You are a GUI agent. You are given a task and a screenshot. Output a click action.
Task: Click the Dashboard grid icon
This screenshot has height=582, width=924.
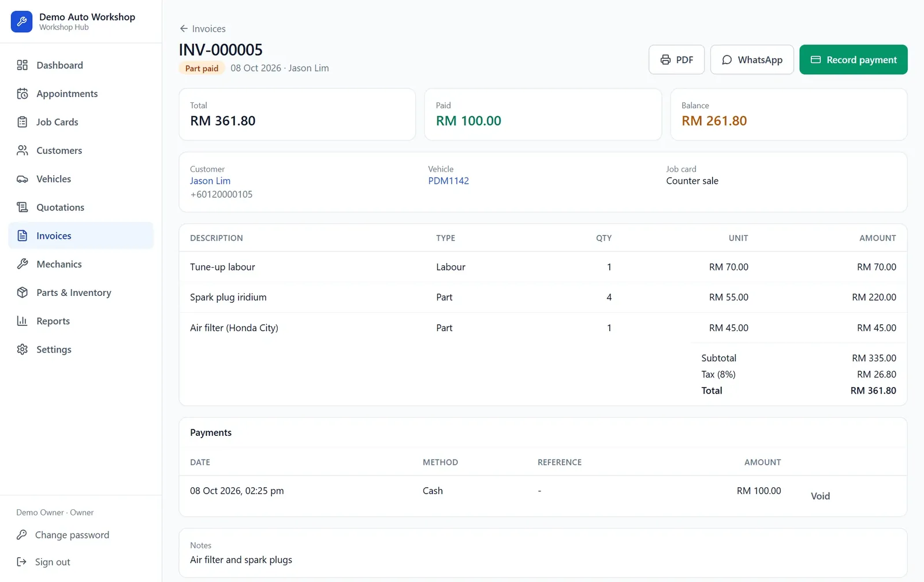point(23,65)
